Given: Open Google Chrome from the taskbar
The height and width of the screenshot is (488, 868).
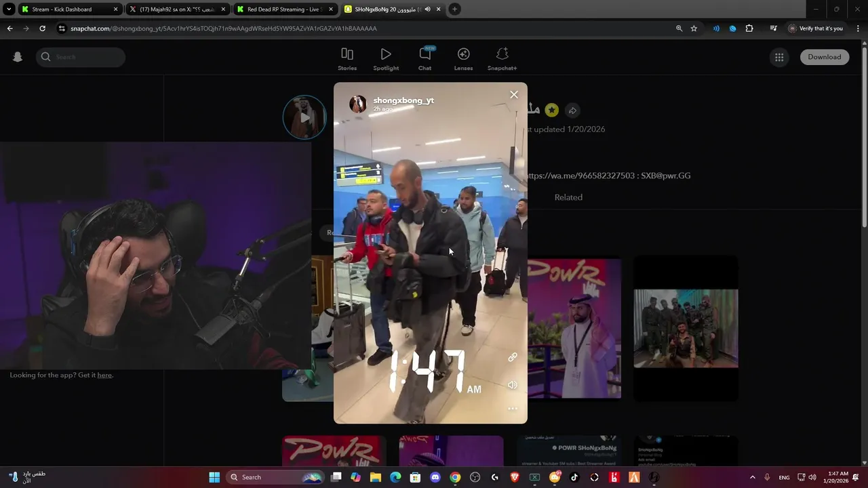Looking at the screenshot, I should (455, 477).
